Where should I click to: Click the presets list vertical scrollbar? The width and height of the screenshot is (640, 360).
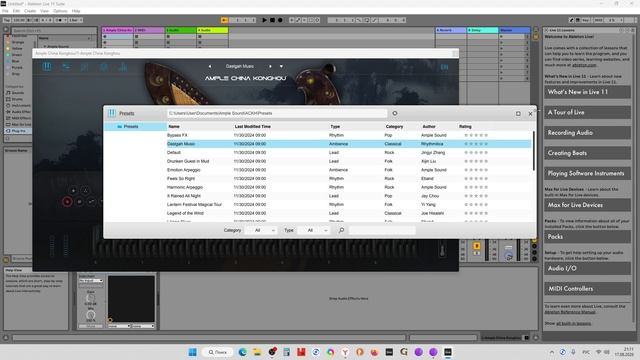(533, 151)
